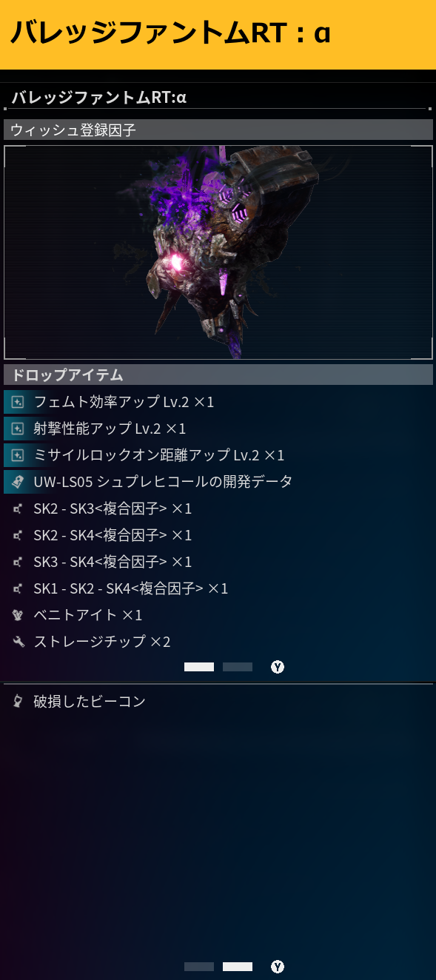Click the UW-LS05 development data blueprint icon

[18, 482]
